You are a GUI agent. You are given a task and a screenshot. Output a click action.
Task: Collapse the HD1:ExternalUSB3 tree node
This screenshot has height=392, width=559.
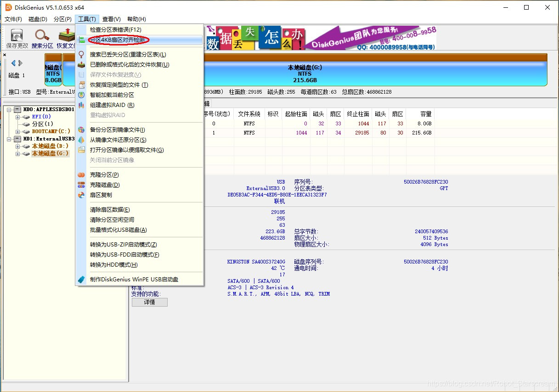click(x=9, y=139)
